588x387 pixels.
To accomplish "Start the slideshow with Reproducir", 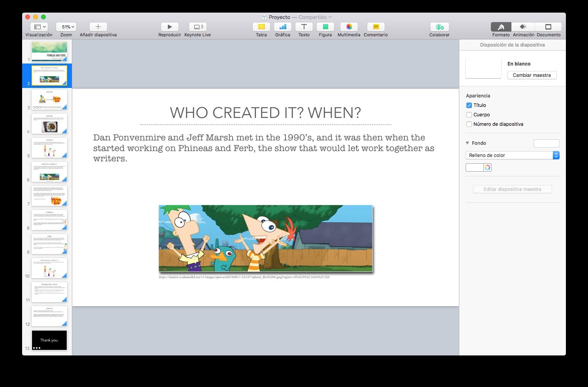I will coord(169,27).
